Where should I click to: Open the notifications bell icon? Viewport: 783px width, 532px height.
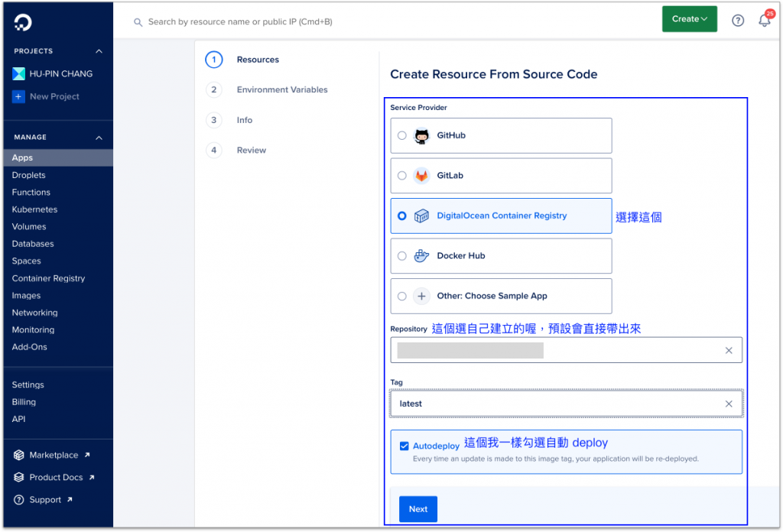coord(765,20)
